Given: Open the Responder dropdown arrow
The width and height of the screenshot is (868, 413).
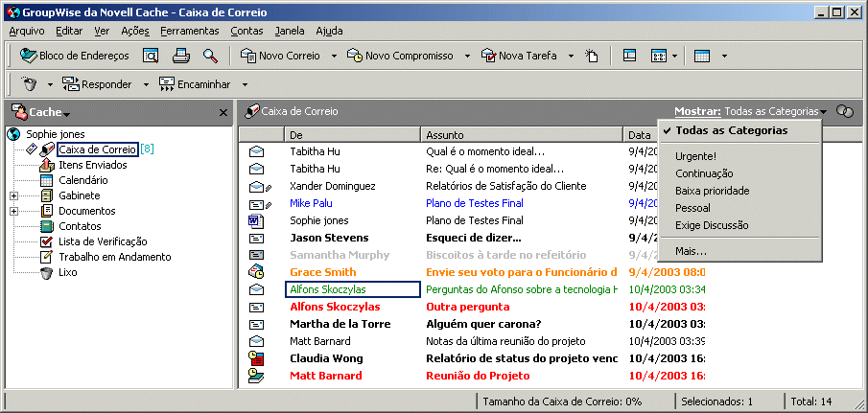Looking at the screenshot, I should [146, 84].
